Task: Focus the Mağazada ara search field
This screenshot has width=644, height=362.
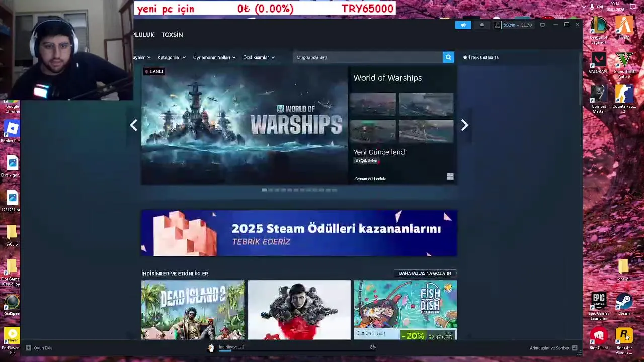Action: (368, 57)
